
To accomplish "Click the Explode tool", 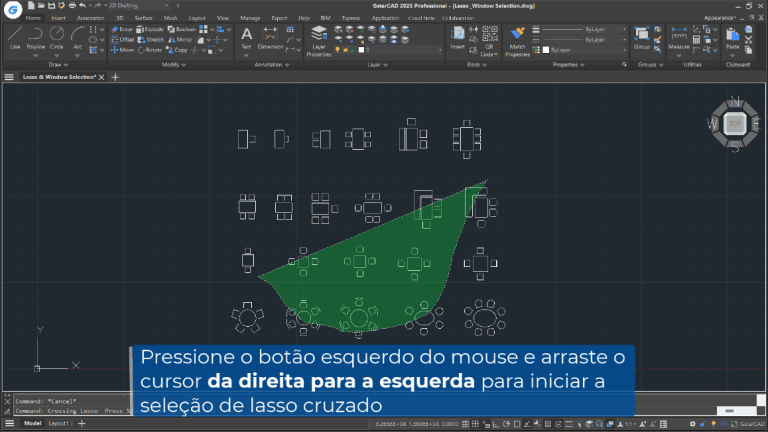I will pyautogui.click(x=150, y=29).
